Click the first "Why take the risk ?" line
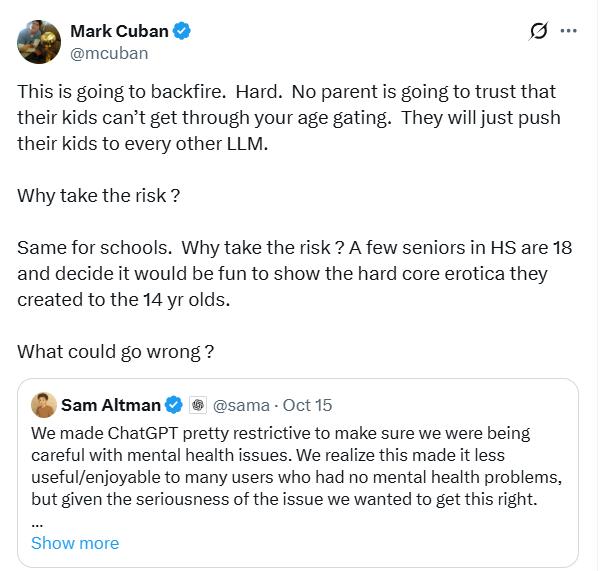Screen dimensions: 603x571 click(x=98, y=195)
